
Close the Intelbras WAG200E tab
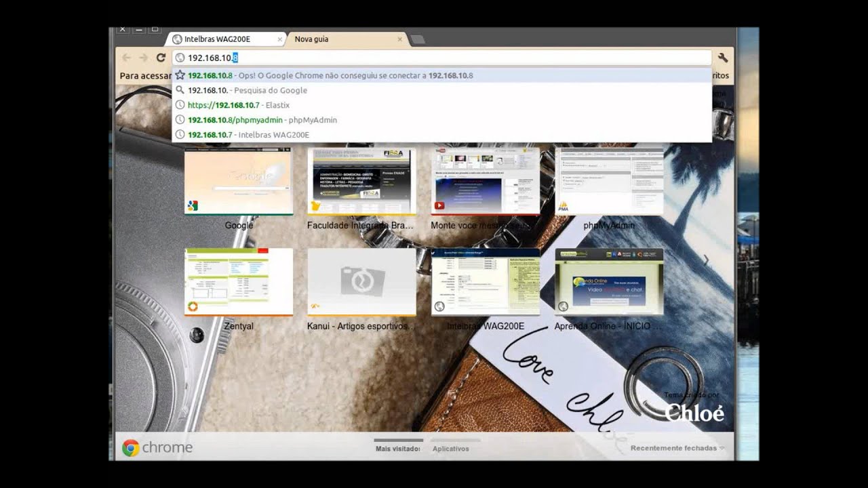[280, 39]
